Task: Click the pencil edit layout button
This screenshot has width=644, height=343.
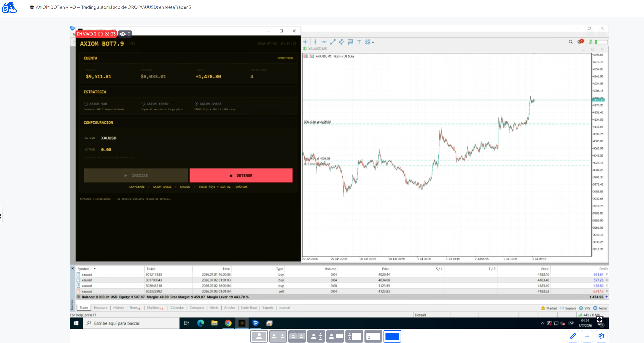Action: pyautogui.click(x=573, y=336)
